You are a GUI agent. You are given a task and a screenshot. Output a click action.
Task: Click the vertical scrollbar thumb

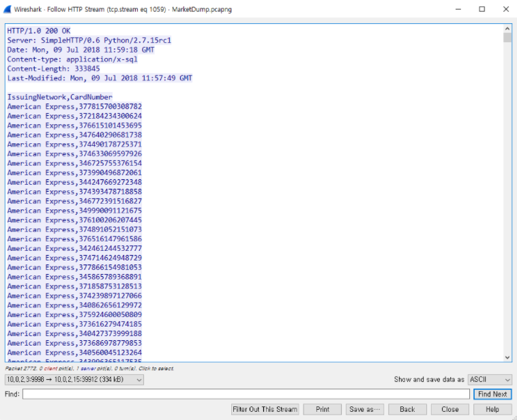point(507,37)
